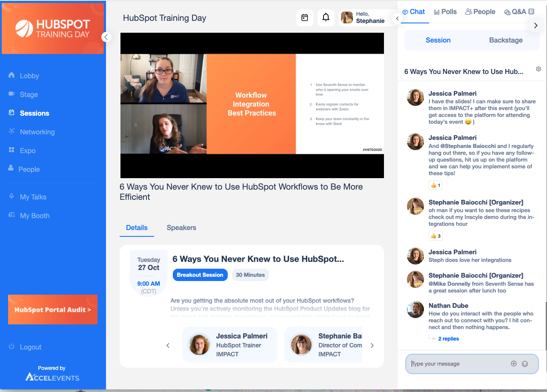Select the Details tab
This screenshot has height=392, width=547.
click(137, 228)
